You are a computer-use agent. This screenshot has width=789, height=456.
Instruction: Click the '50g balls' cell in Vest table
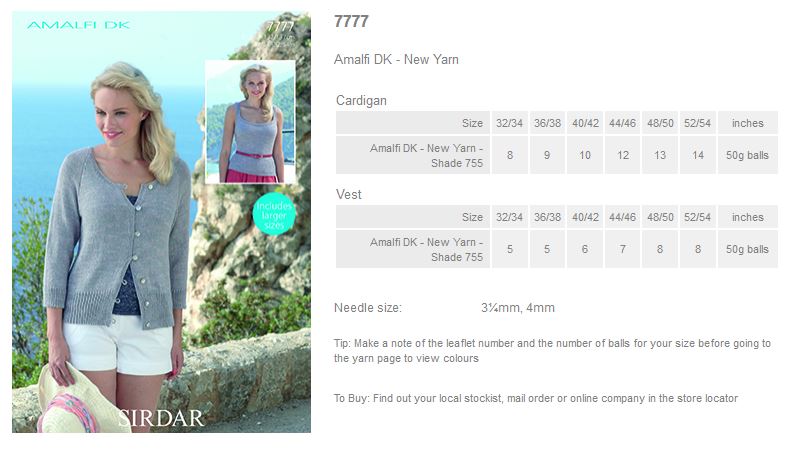pyautogui.click(x=747, y=249)
